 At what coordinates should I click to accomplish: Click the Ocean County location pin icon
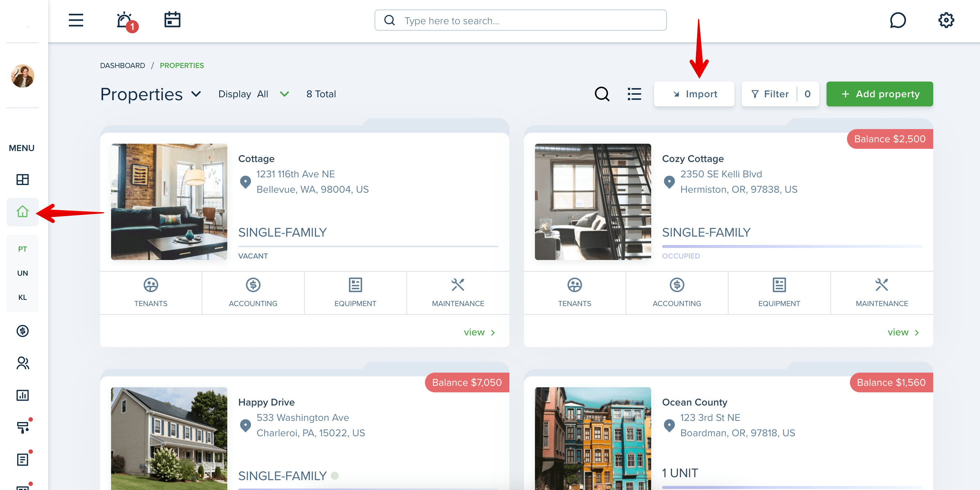point(669,426)
